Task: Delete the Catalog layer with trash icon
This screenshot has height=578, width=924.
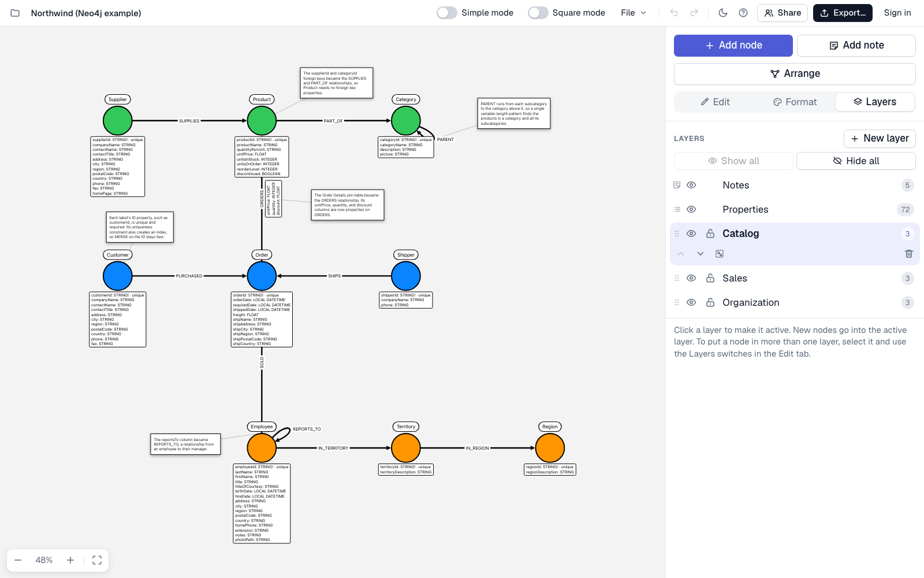Action: click(908, 254)
